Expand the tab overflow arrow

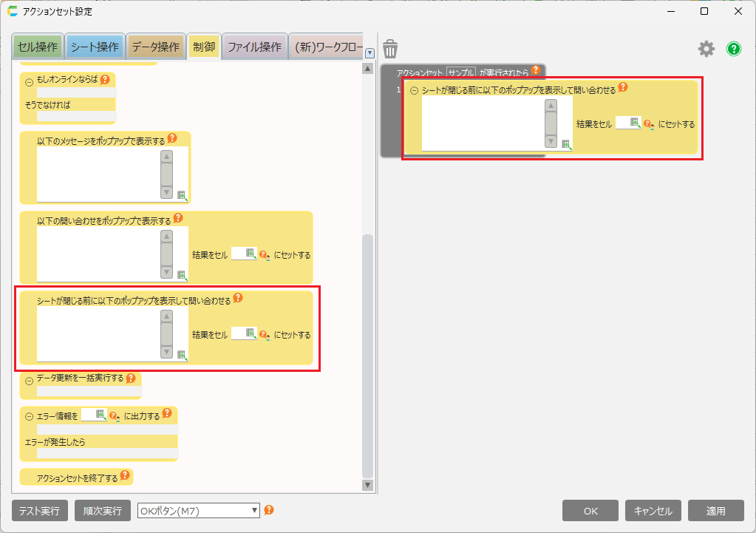tap(370, 52)
